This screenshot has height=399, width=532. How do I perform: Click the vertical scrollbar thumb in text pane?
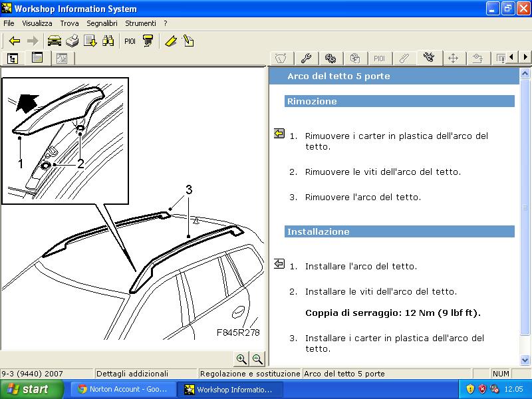525,207
